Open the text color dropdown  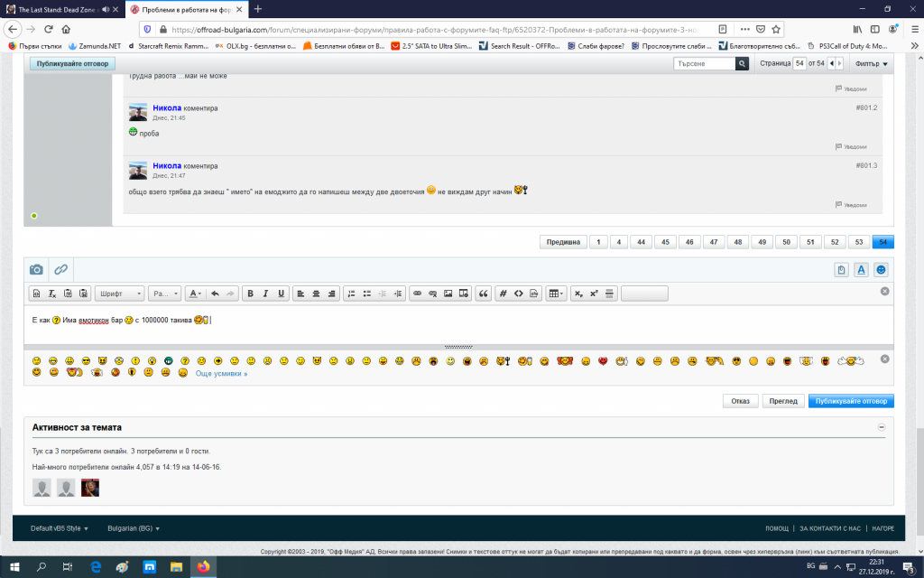195,294
